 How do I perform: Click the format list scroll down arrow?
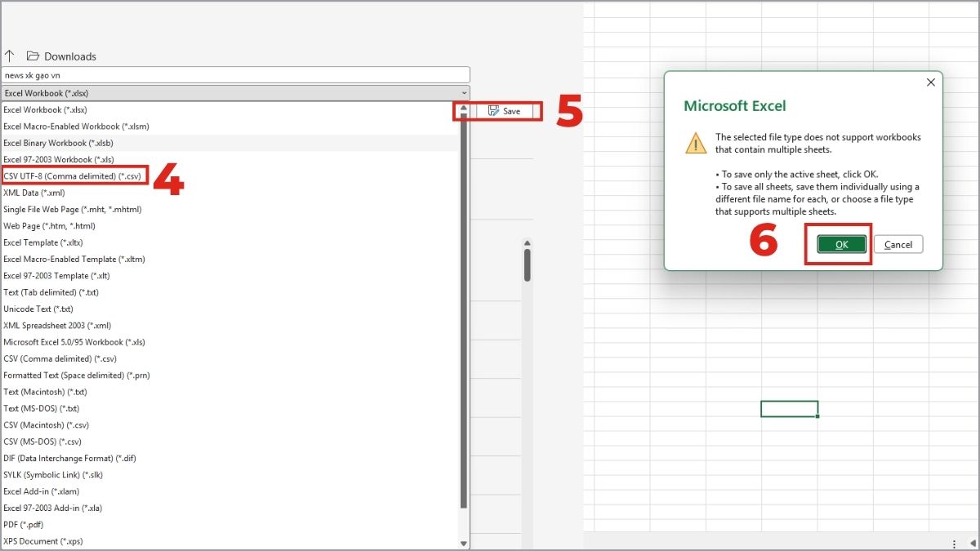coord(464,543)
